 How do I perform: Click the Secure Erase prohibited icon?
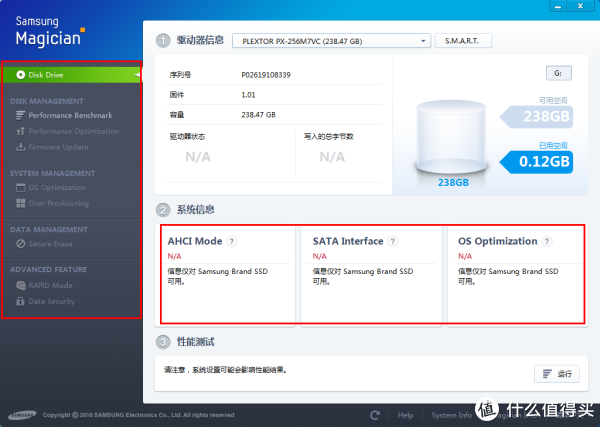click(x=21, y=244)
